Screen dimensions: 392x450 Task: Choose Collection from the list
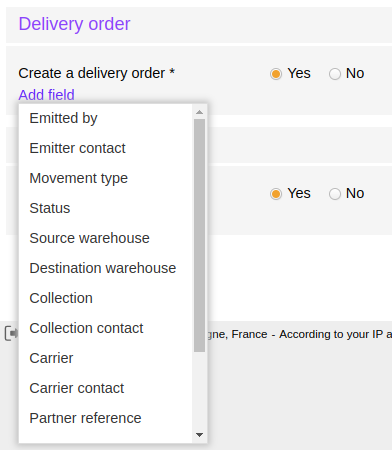(105, 298)
